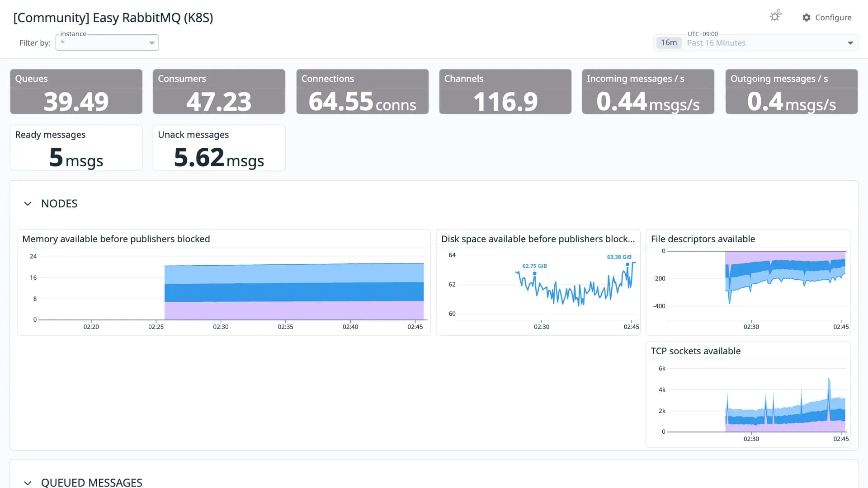
Task: Open the Past 16 Minutes time selector
Action: [x=755, y=43]
